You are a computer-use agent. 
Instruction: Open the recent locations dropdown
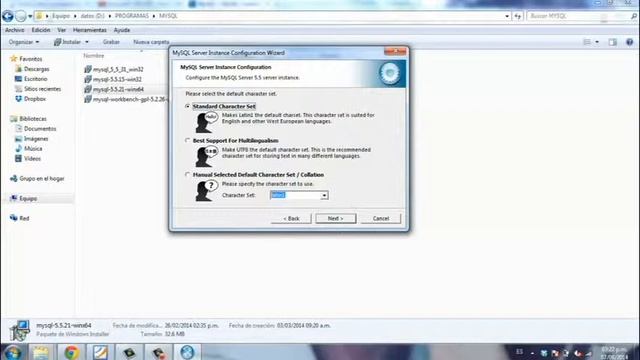point(30,16)
